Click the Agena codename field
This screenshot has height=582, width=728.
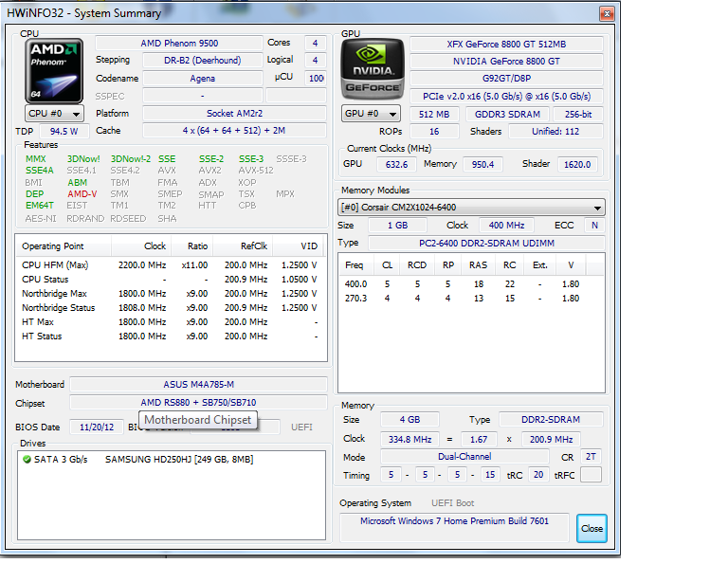[203, 79]
